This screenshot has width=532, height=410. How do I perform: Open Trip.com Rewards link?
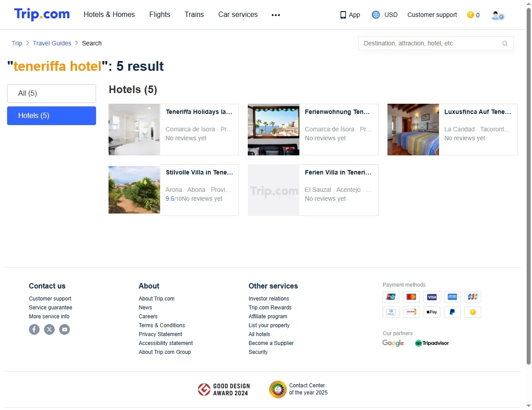270,308
